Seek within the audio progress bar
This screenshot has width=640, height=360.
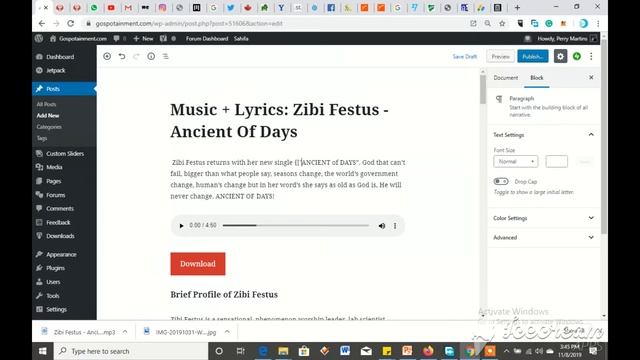(296, 225)
